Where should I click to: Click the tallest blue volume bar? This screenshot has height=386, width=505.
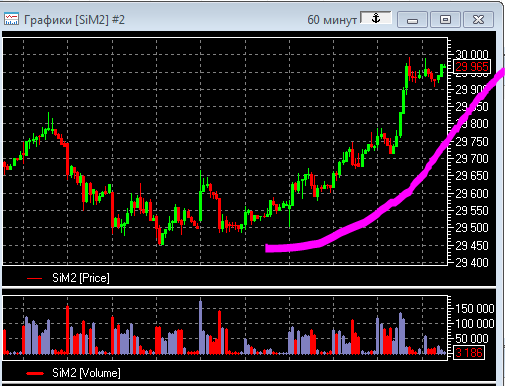tap(200, 327)
